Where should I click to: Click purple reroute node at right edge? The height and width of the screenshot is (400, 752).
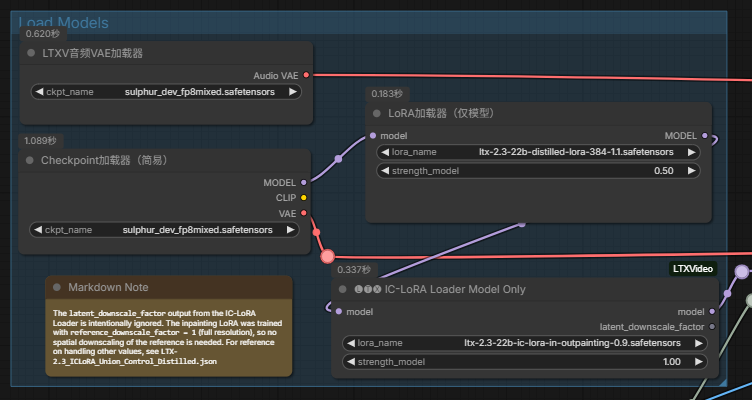click(742, 272)
